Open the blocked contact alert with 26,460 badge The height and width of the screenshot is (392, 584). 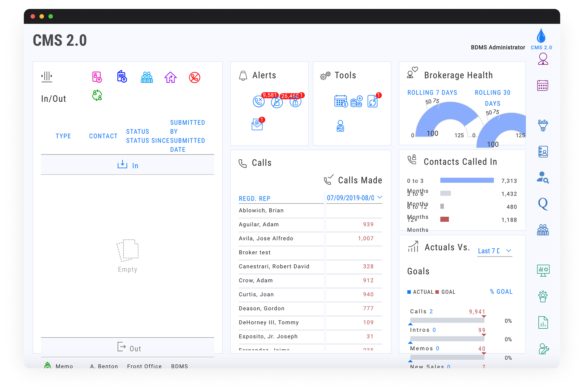pos(277,102)
